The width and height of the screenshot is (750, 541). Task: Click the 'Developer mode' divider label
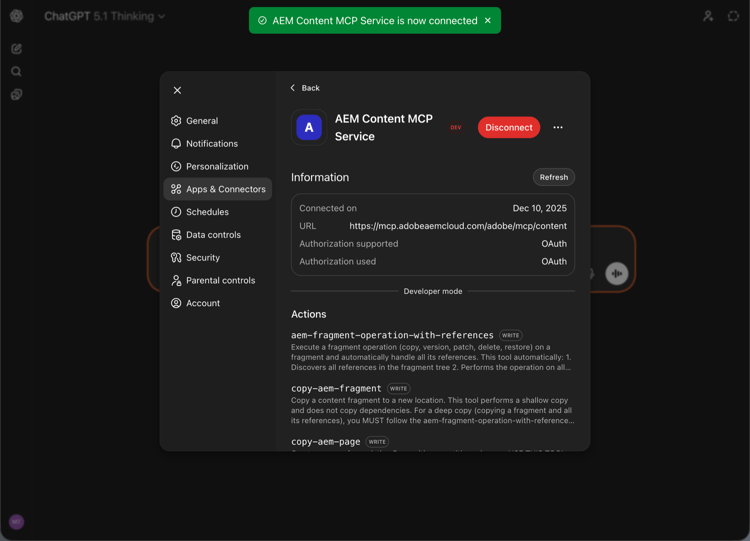[x=433, y=291]
